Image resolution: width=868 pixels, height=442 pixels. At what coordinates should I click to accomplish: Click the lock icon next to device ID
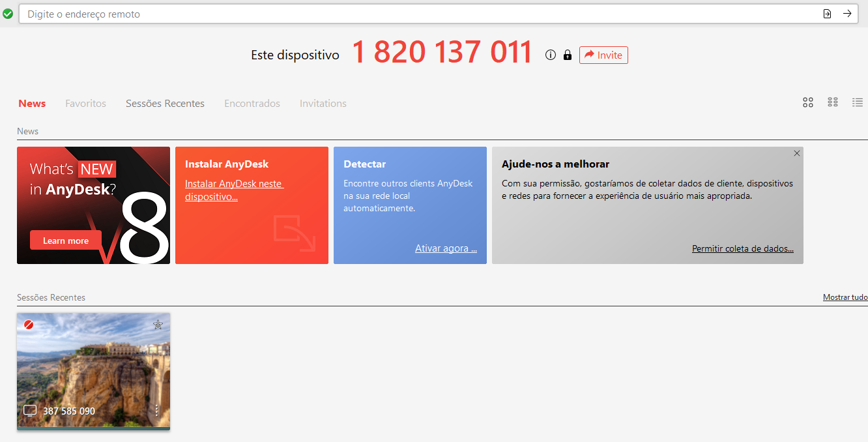tap(567, 55)
